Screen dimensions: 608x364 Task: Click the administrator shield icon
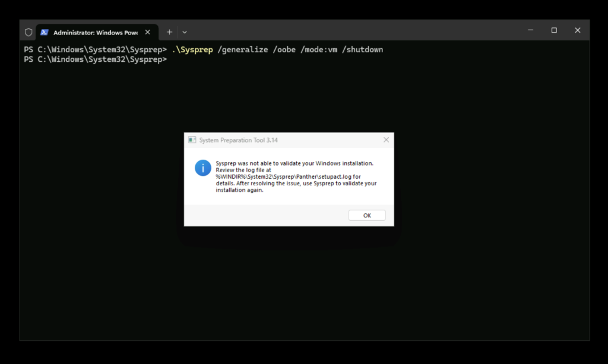click(28, 32)
